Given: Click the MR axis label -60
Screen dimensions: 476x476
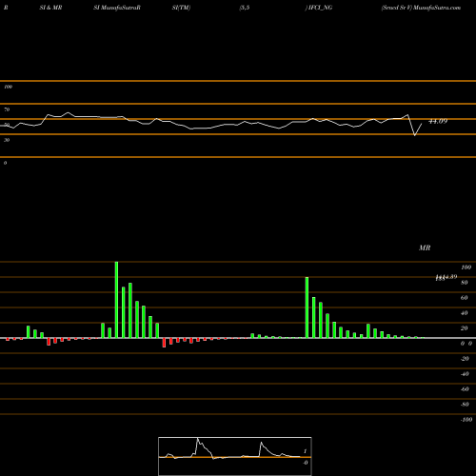Looking at the screenshot, I should click(465, 389).
